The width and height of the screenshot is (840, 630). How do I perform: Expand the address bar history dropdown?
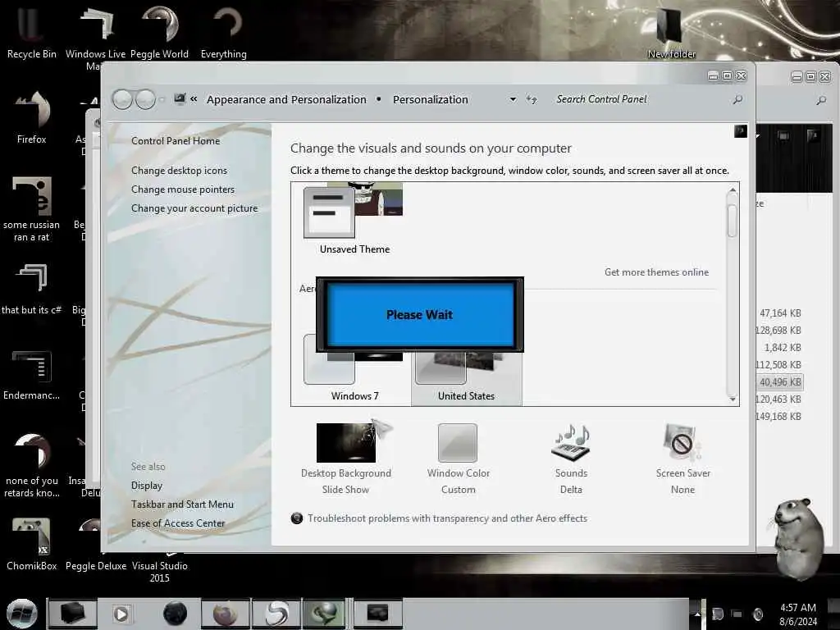[513, 99]
